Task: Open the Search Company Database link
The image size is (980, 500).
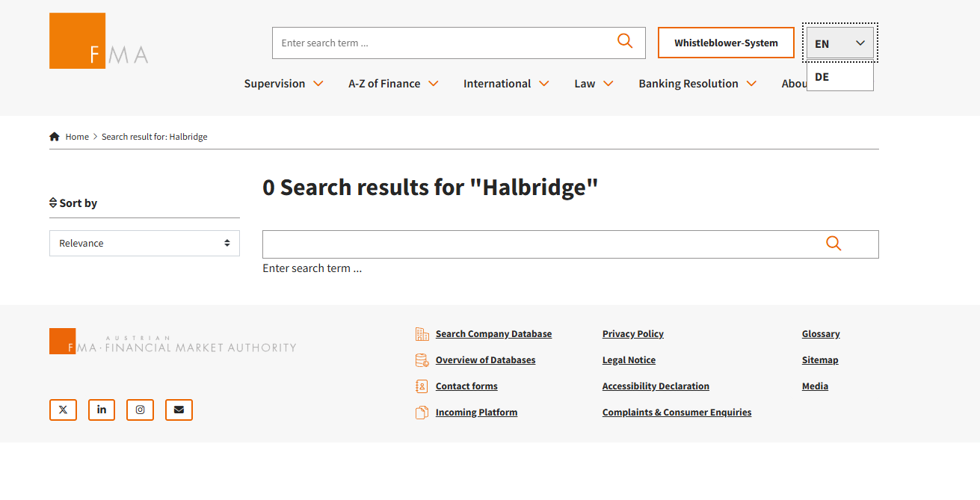Action: coord(493,334)
